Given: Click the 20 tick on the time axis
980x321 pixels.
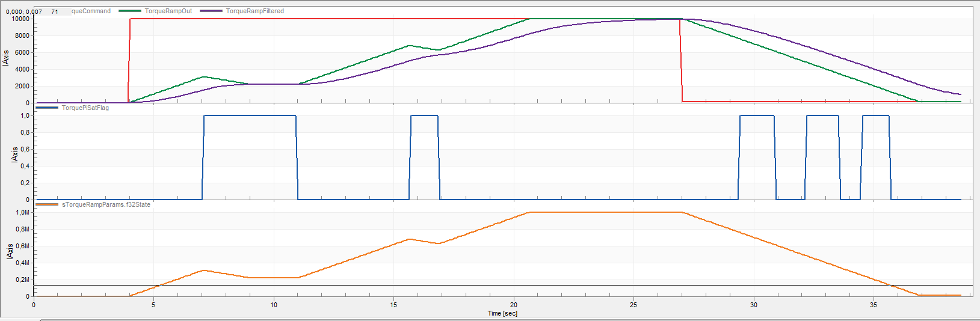Looking at the screenshot, I should tap(514, 305).
